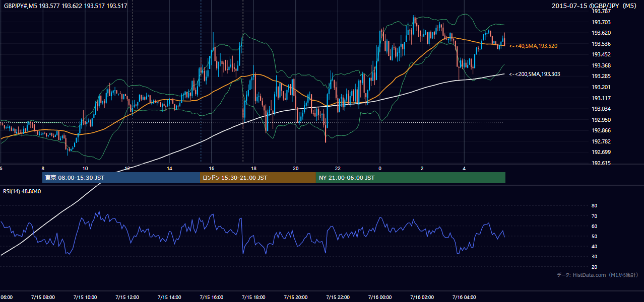The height and width of the screenshot is (302, 644).
Task: Click price axis value 192.950
Action: tap(601, 120)
